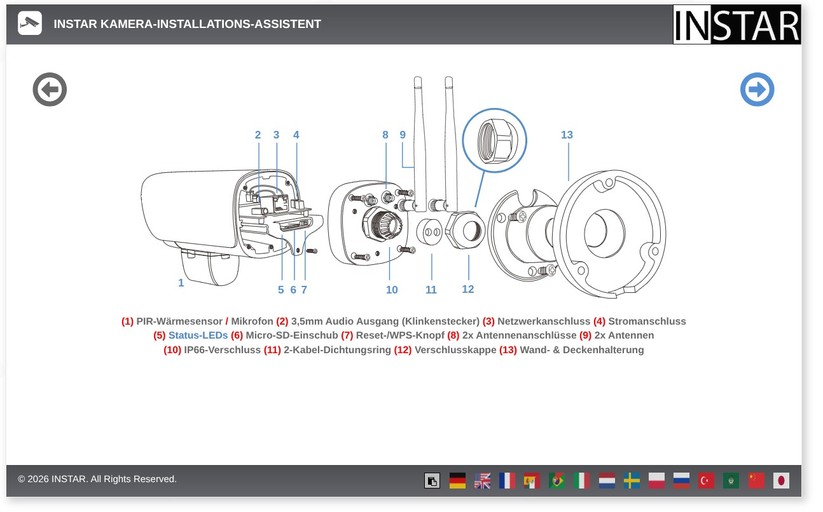Click diagram label number 7

coord(304,290)
